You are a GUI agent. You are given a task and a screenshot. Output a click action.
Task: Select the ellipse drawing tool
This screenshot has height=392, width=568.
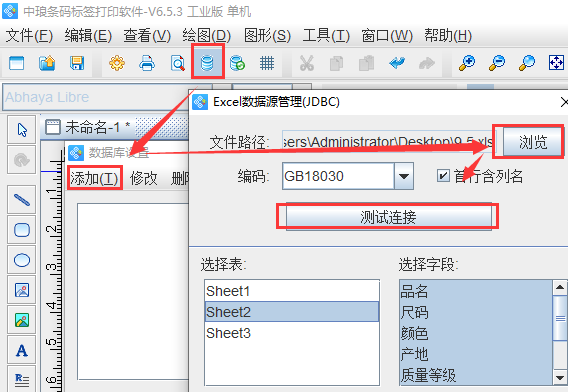[22, 260]
